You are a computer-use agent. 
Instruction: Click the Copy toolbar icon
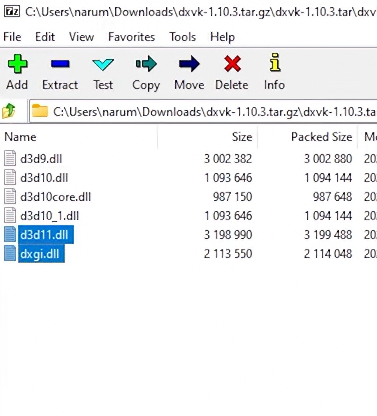click(x=146, y=64)
